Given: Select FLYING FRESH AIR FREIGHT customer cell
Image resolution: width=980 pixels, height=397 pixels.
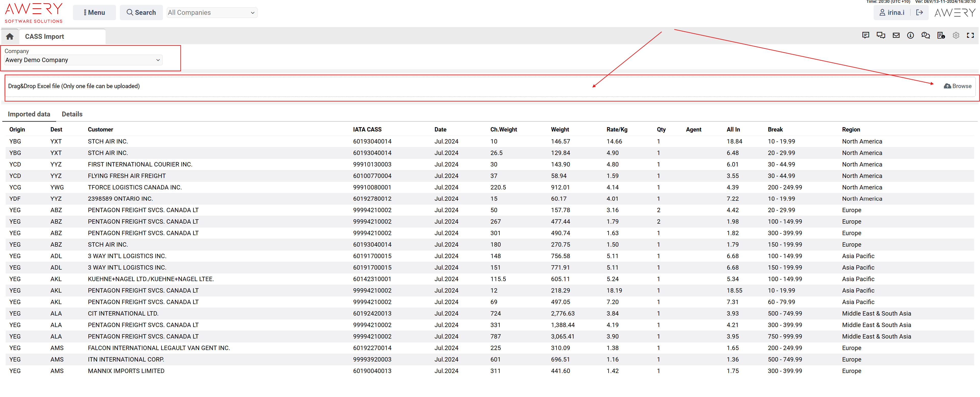Looking at the screenshot, I should [x=127, y=176].
